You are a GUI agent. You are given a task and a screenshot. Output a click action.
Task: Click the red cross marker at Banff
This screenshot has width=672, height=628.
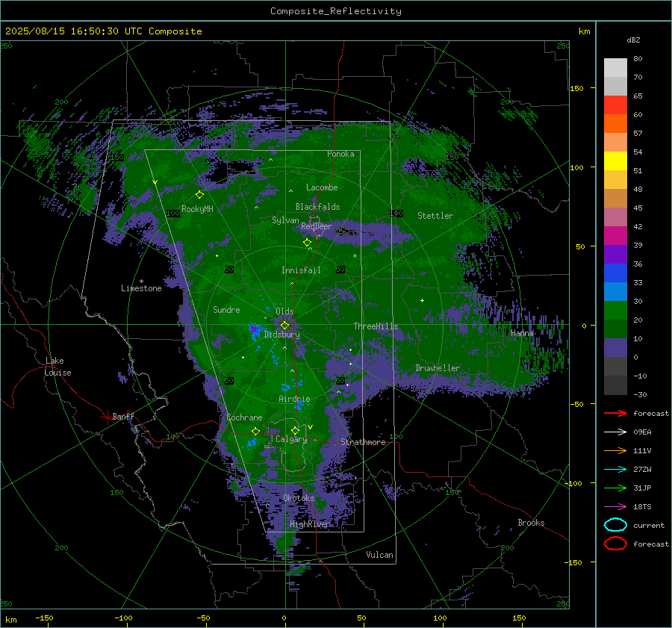pos(107,417)
